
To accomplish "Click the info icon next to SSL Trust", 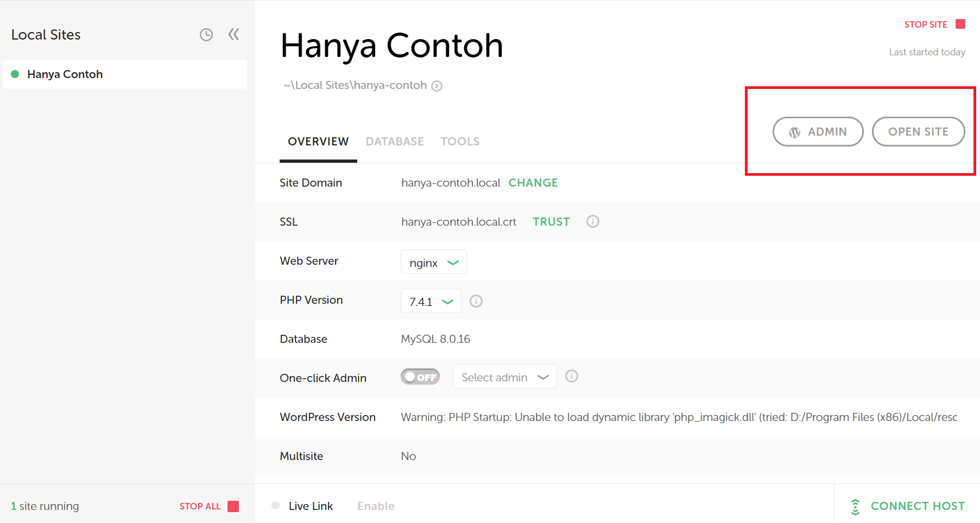I will click(x=592, y=221).
